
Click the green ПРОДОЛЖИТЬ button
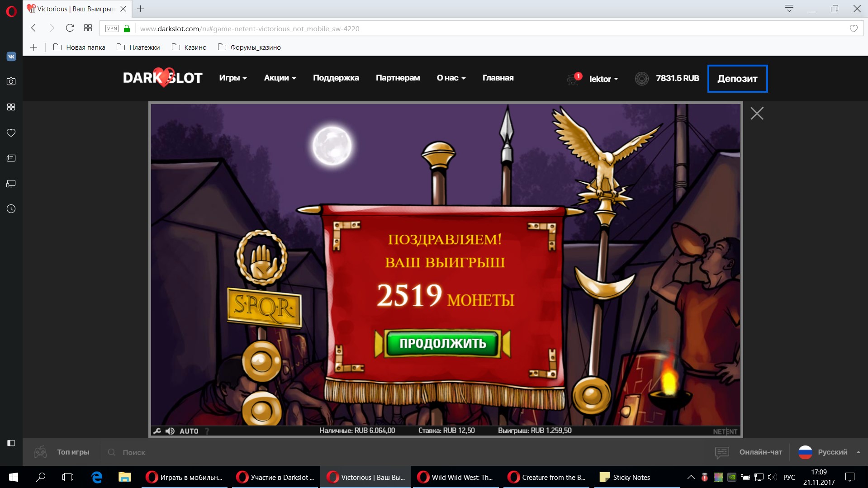point(443,343)
